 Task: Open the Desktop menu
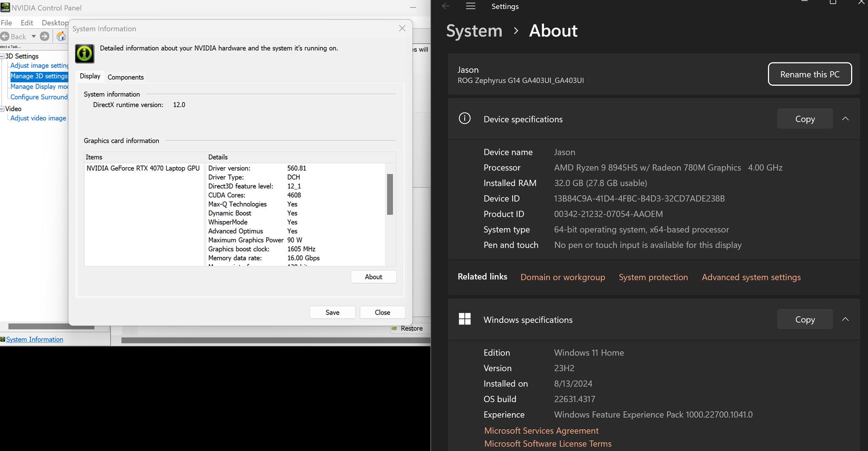55,23
